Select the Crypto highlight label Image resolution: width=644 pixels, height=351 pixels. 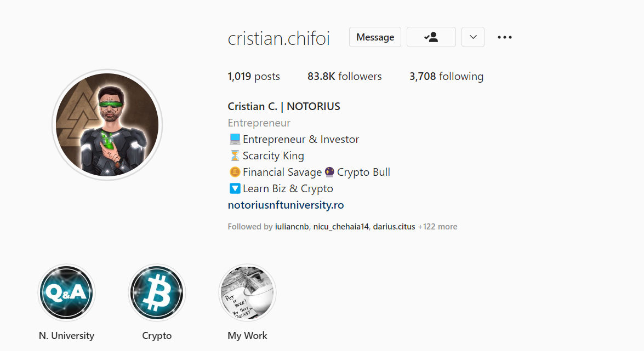[x=157, y=336]
